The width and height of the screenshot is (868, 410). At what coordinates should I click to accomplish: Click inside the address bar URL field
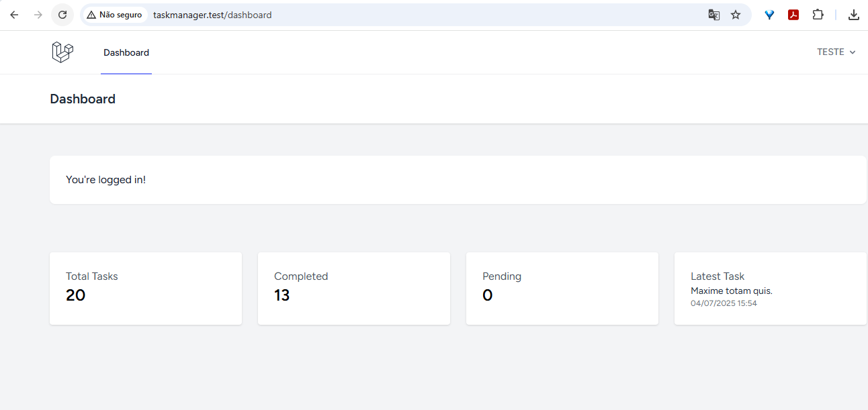click(x=212, y=14)
